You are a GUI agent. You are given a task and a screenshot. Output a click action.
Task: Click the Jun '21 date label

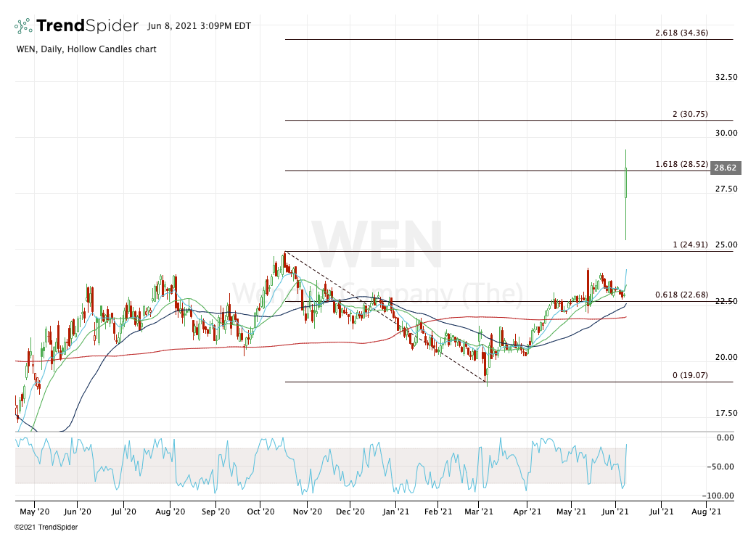615,512
